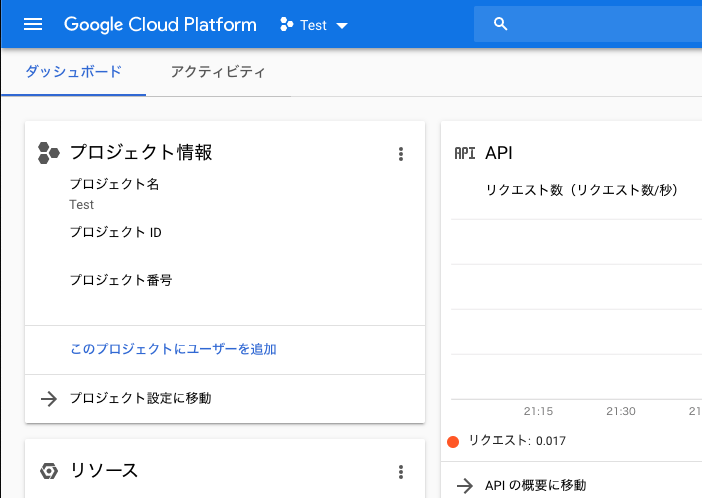Click このプロジェクトにユーザーを追加 link
The width and height of the screenshot is (702, 498).
click(173, 349)
